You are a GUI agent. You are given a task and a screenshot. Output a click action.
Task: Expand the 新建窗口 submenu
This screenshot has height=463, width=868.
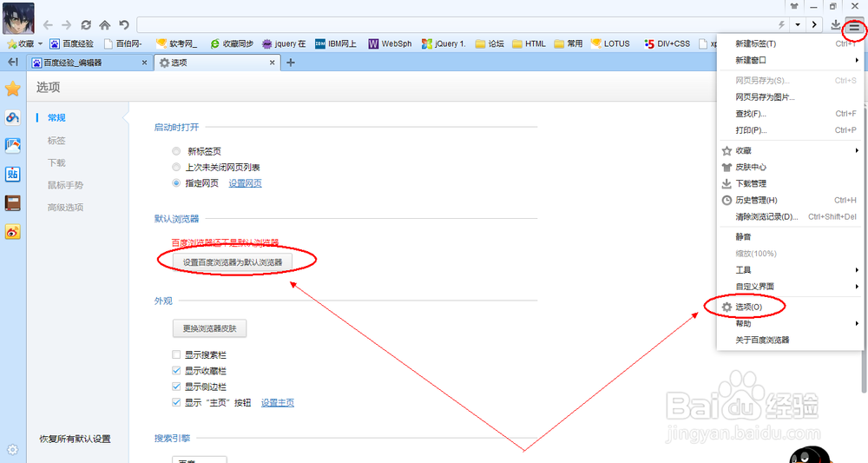click(790, 60)
